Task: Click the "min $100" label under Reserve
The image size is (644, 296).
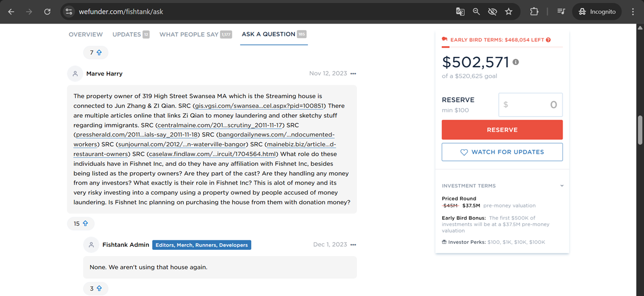Action: [x=455, y=110]
